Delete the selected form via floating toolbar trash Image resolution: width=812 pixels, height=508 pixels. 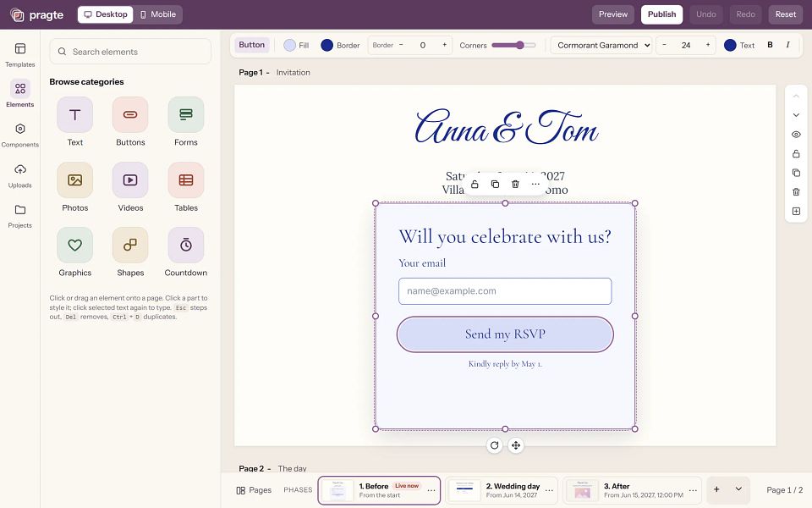515,184
